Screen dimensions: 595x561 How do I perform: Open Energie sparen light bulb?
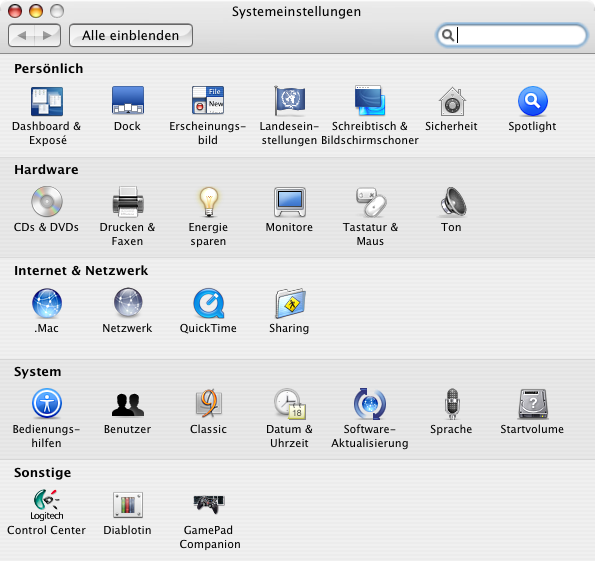(x=208, y=202)
